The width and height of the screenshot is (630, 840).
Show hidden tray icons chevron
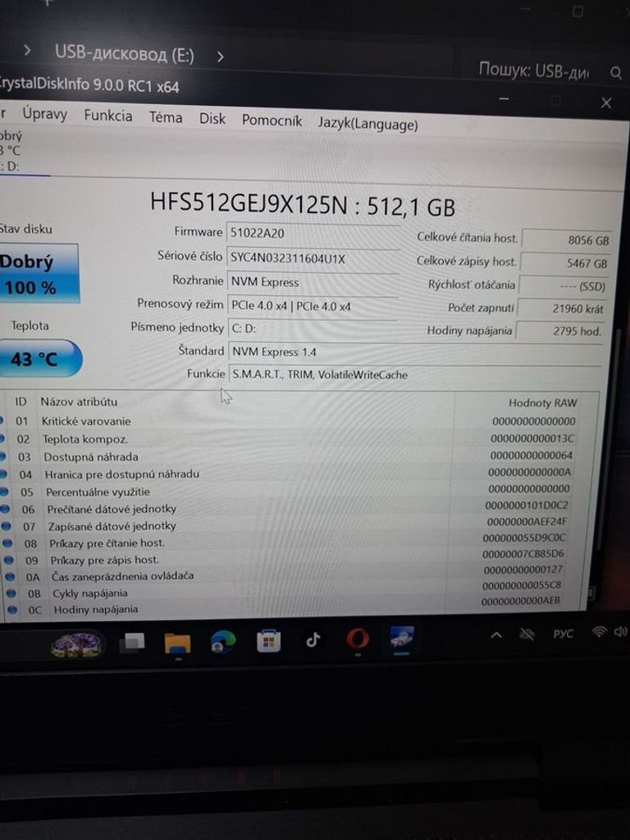496,636
